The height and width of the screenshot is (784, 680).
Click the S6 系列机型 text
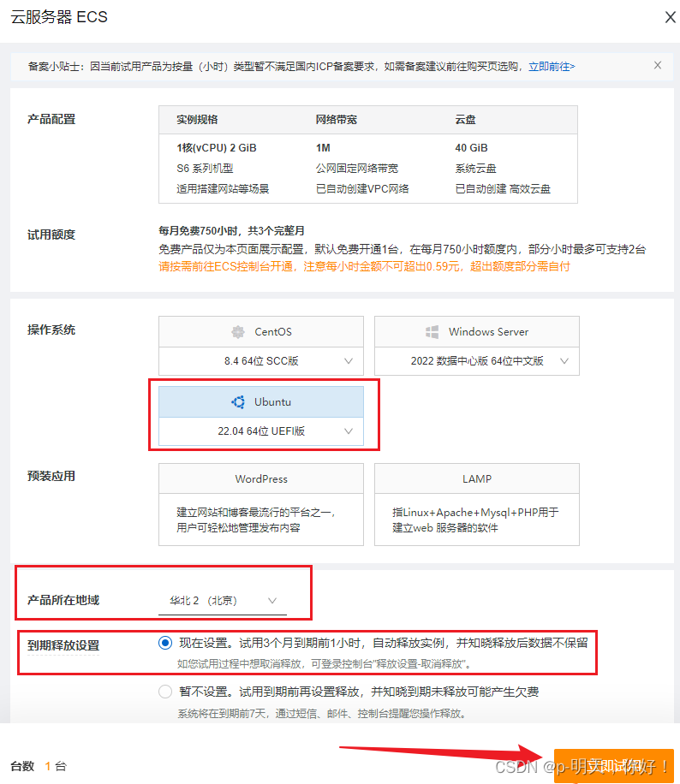205,169
